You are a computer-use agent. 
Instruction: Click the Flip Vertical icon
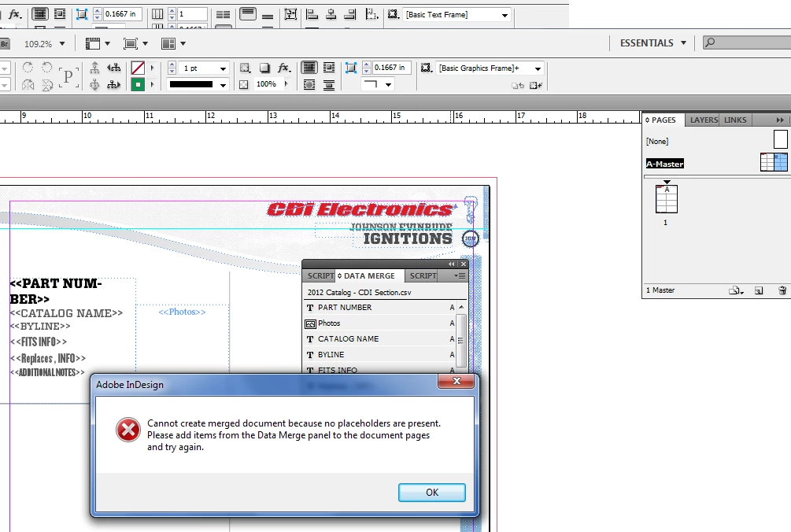pos(47,85)
